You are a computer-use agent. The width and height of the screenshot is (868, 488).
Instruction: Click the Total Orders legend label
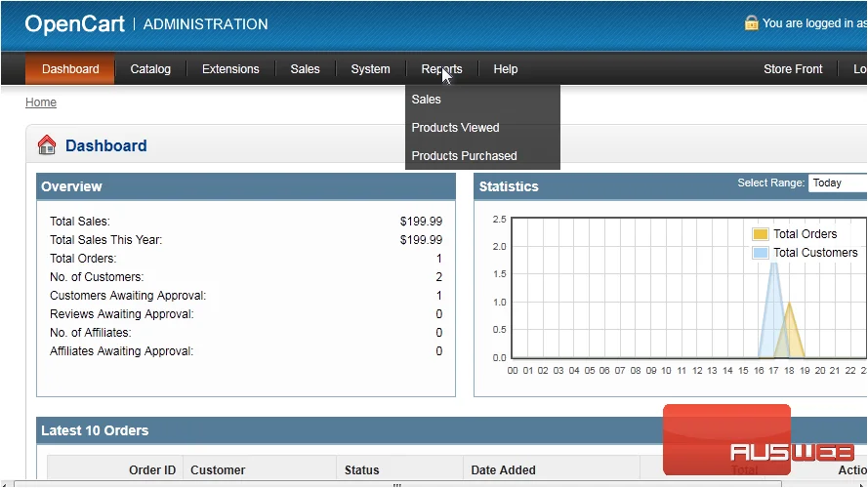(x=805, y=234)
